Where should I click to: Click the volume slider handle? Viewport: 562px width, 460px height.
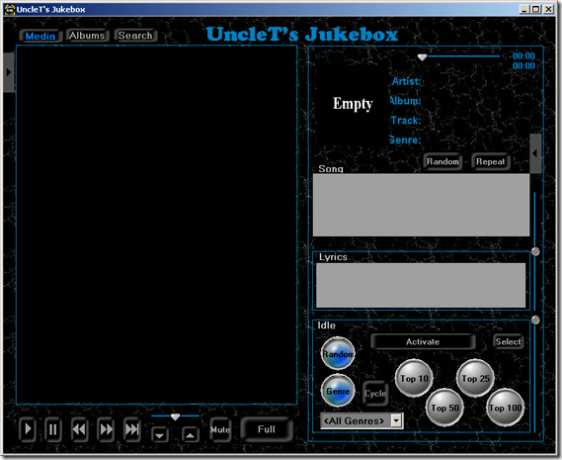click(x=175, y=417)
